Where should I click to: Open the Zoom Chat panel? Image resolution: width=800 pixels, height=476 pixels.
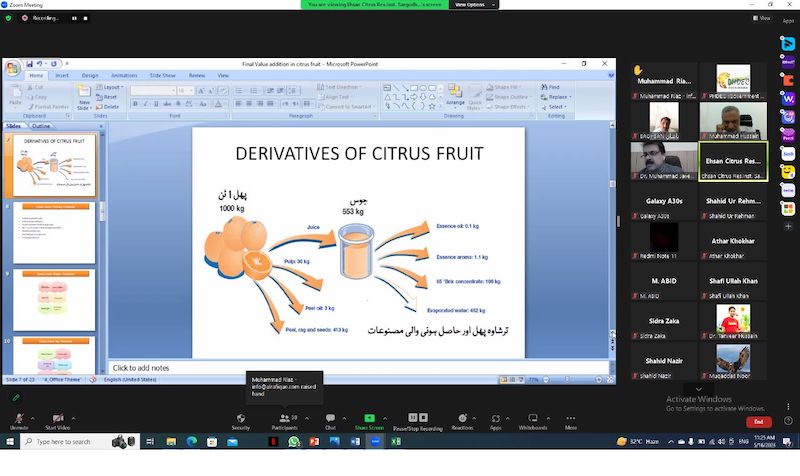330,420
